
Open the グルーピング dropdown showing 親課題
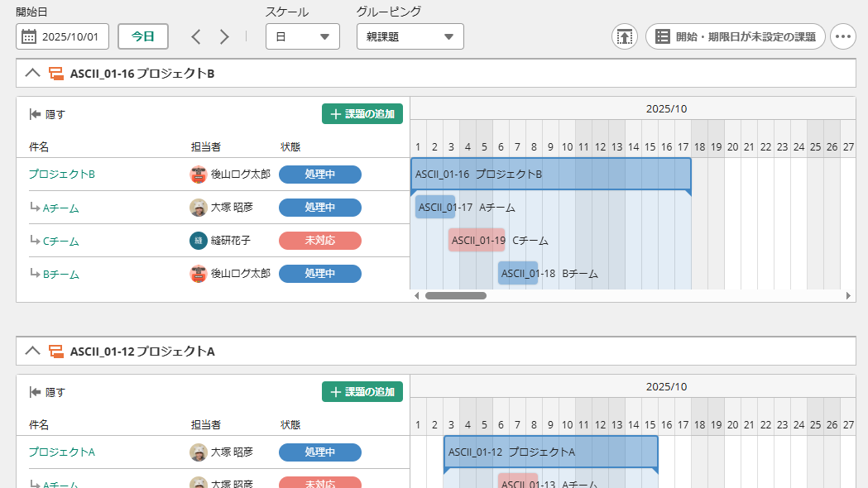click(x=410, y=36)
